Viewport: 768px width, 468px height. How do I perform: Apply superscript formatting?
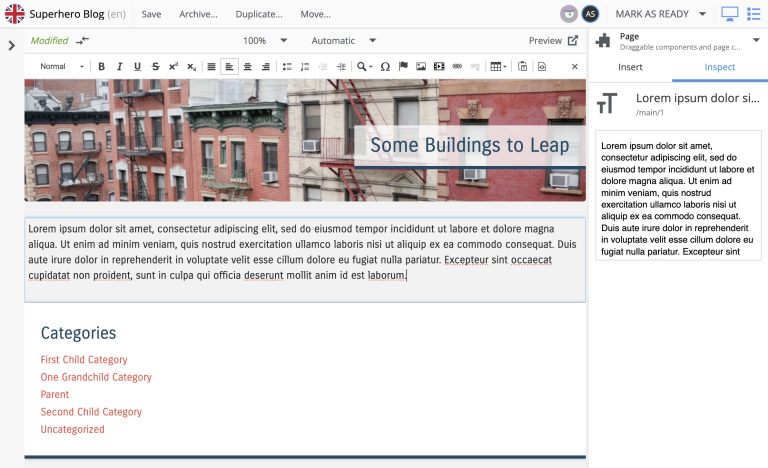pyautogui.click(x=173, y=67)
